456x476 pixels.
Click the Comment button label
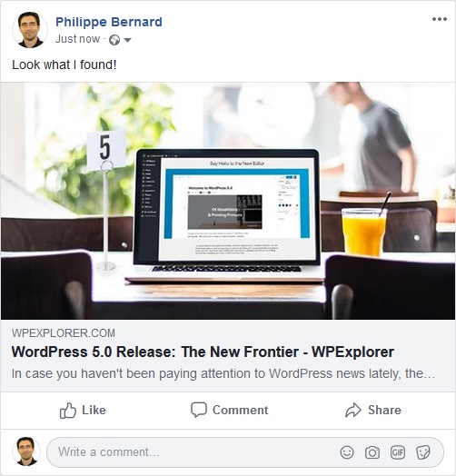pyautogui.click(x=240, y=410)
